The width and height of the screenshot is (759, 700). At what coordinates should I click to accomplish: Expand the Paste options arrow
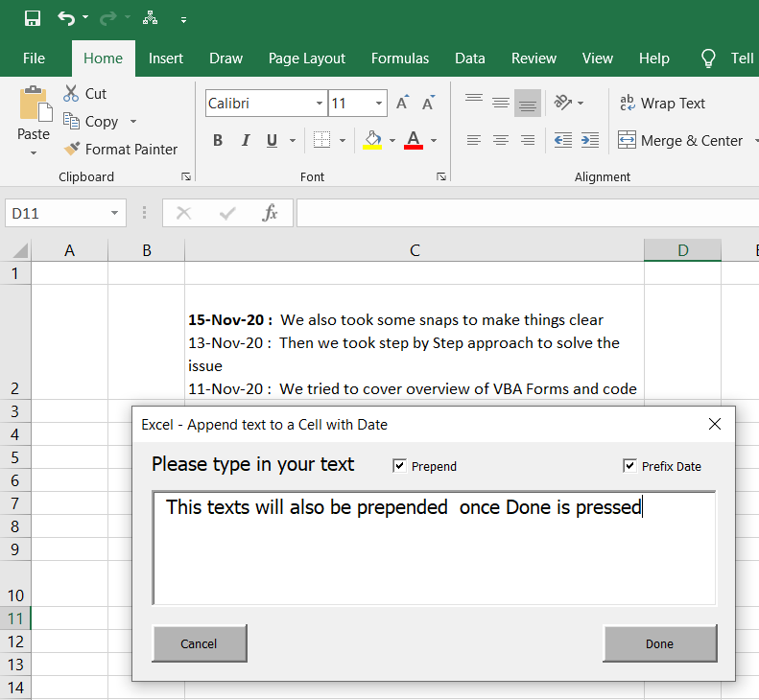point(34,152)
